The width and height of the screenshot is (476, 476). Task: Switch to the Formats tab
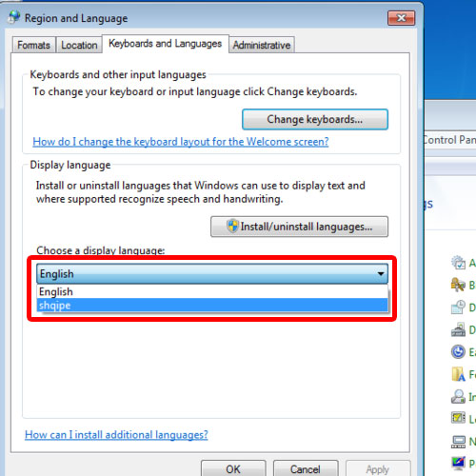33,45
